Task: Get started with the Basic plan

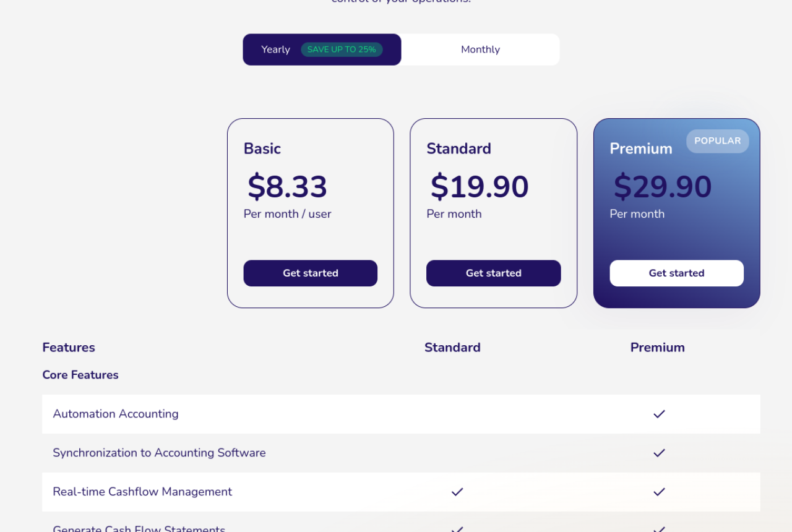Action: pyautogui.click(x=310, y=273)
